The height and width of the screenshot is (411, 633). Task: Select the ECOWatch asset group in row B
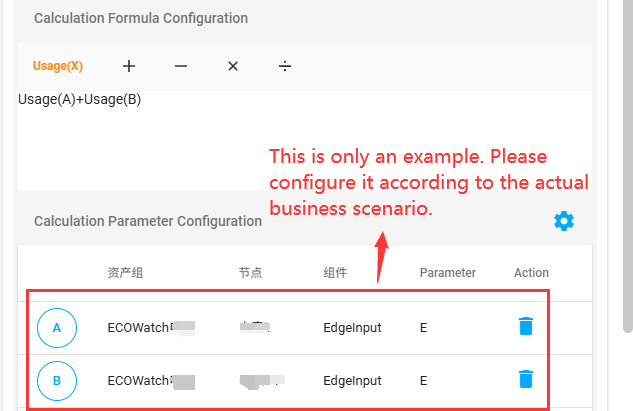coord(139,380)
